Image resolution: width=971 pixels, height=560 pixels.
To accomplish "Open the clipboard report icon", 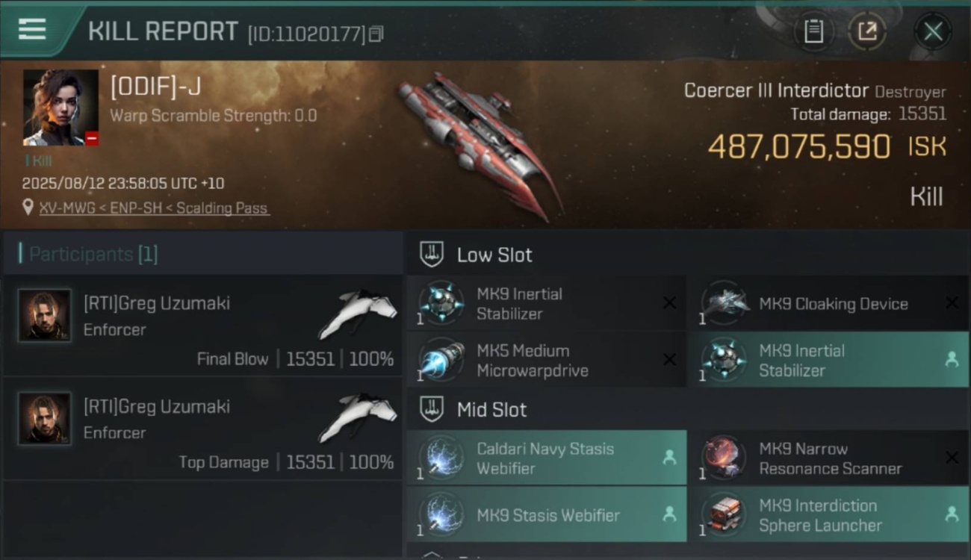I will click(x=813, y=31).
